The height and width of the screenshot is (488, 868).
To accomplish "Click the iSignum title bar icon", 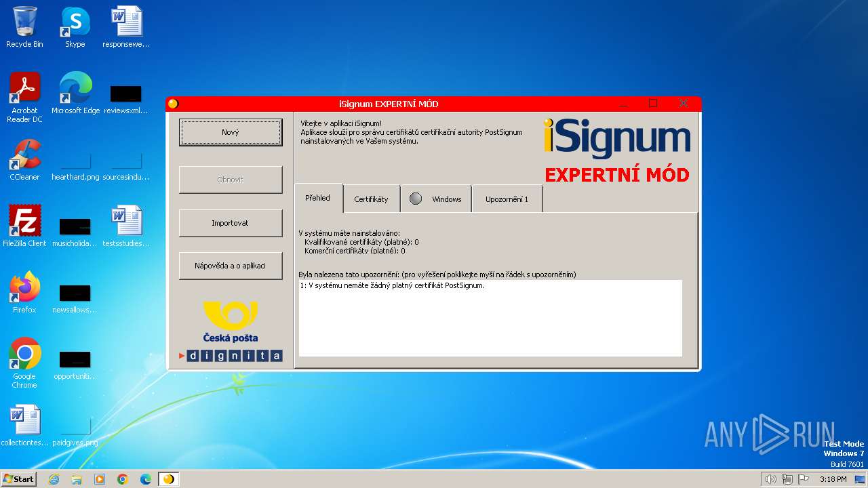I will coord(173,104).
